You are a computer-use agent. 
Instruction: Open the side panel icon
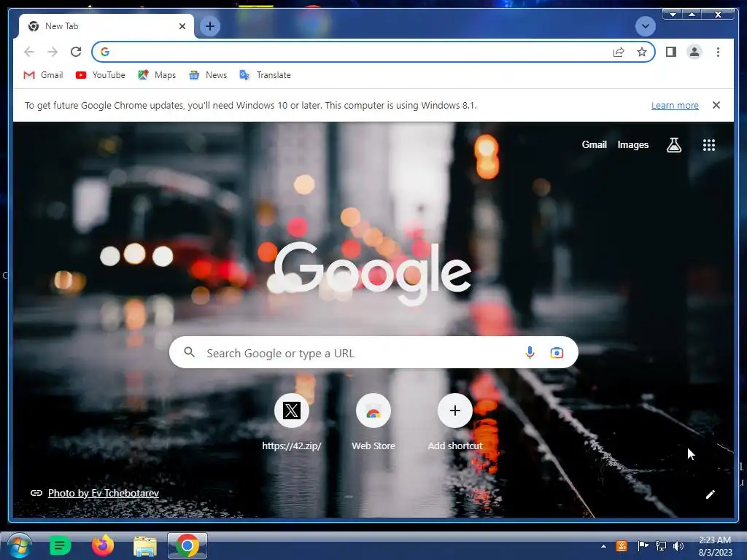[671, 52]
